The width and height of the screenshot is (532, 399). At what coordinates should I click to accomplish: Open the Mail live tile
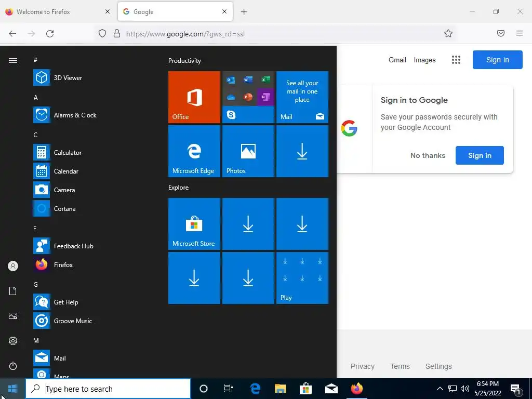302,97
